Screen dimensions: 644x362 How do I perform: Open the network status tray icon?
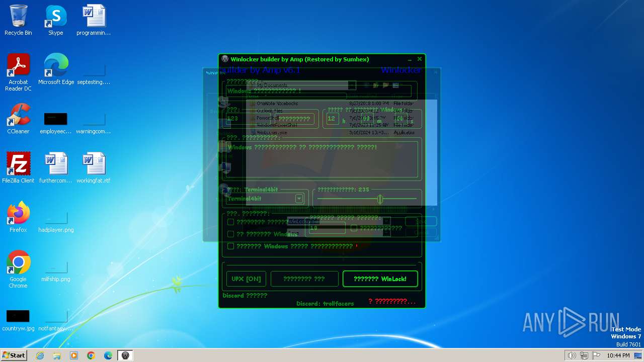584,355
